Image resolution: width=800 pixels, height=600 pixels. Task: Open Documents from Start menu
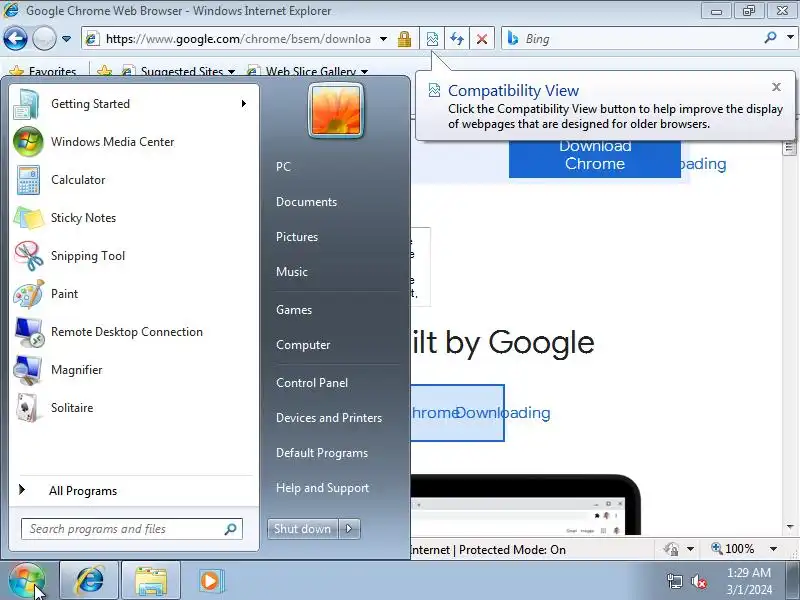pyautogui.click(x=306, y=202)
